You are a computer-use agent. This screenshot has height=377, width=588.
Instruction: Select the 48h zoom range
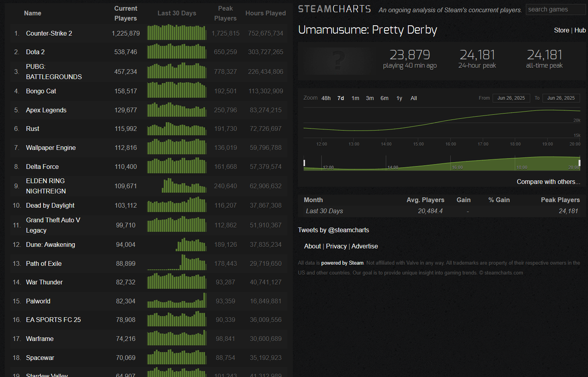[326, 98]
